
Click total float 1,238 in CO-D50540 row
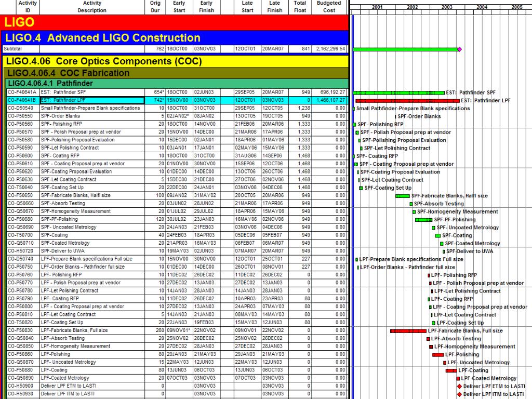point(304,108)
